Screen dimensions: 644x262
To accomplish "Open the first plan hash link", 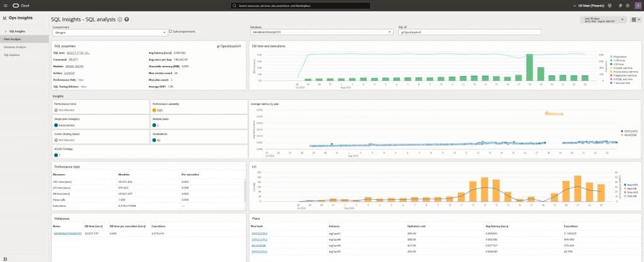I will coord(259,233).
